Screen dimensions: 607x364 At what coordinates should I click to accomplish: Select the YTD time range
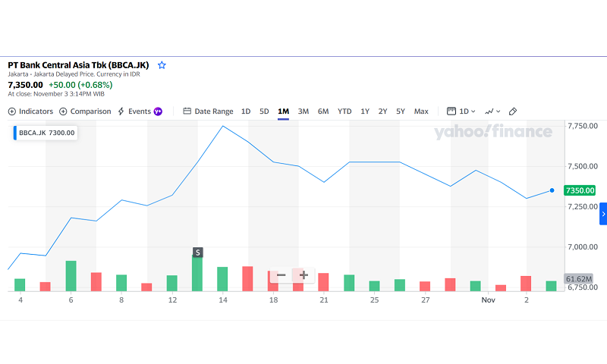tap(344, 111)
